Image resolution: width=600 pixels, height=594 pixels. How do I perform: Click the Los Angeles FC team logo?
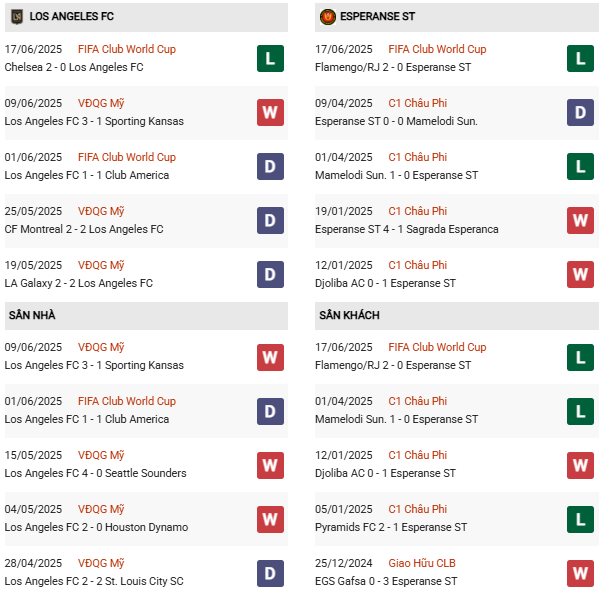point(17,16)
